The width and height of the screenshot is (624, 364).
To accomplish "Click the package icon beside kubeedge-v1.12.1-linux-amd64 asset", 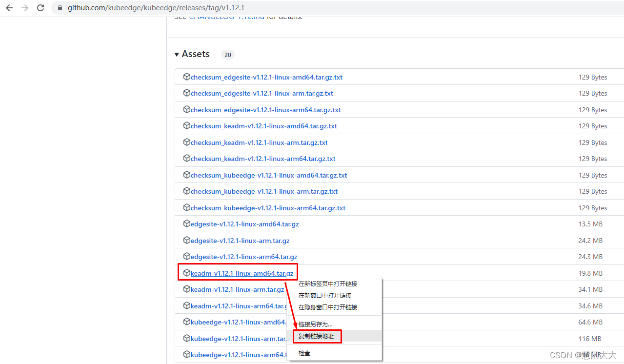I will [x=186, y=322].
